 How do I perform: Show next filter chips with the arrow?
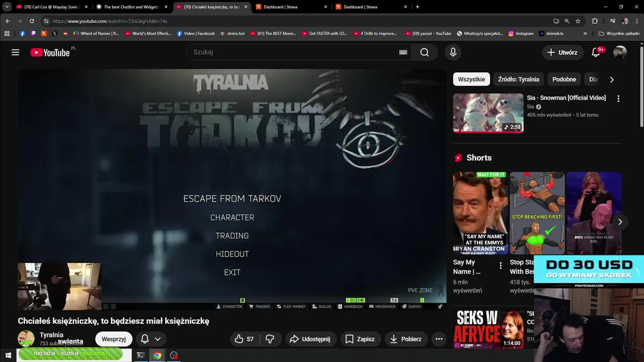(x=612, y=79)
